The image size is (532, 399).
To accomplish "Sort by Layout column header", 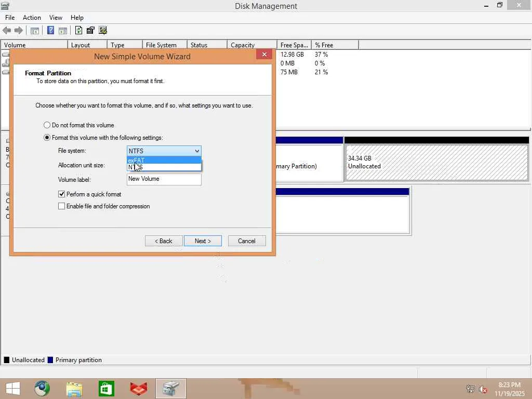I will 87,45.
